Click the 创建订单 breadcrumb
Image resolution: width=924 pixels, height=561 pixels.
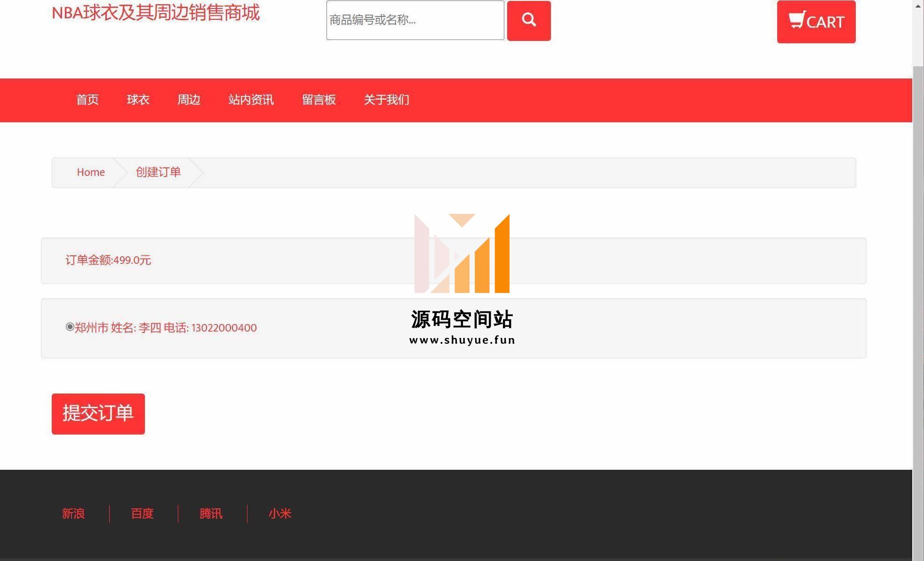click(x=158, y=172)
